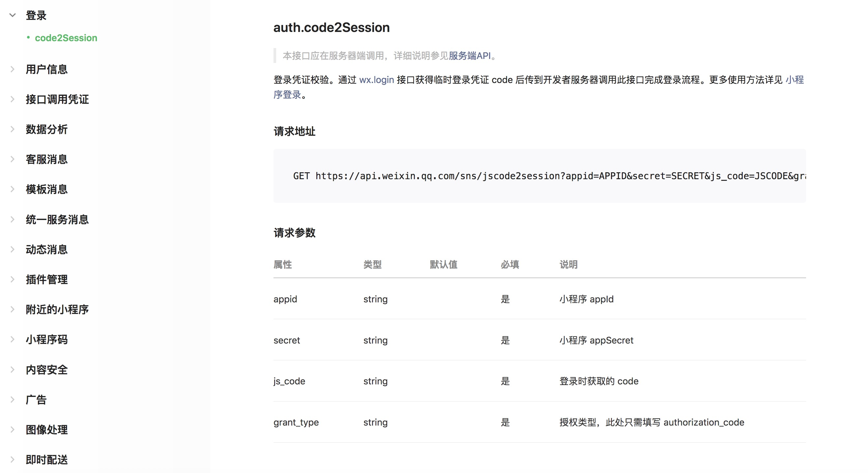Click the GET request URL code block
This screenshot has width=868, height=473.
tap(539, 176)
